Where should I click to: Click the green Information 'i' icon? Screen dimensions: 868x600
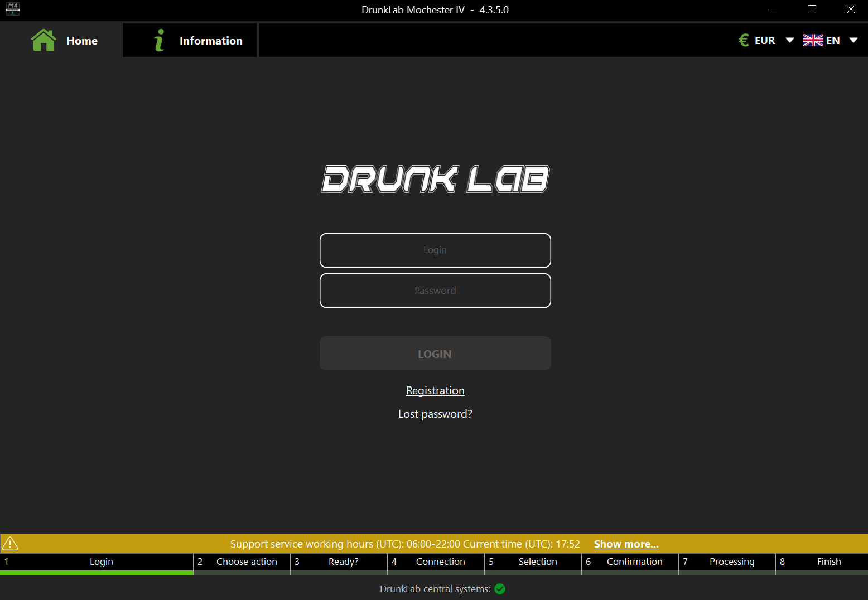[x=160, y=40]
